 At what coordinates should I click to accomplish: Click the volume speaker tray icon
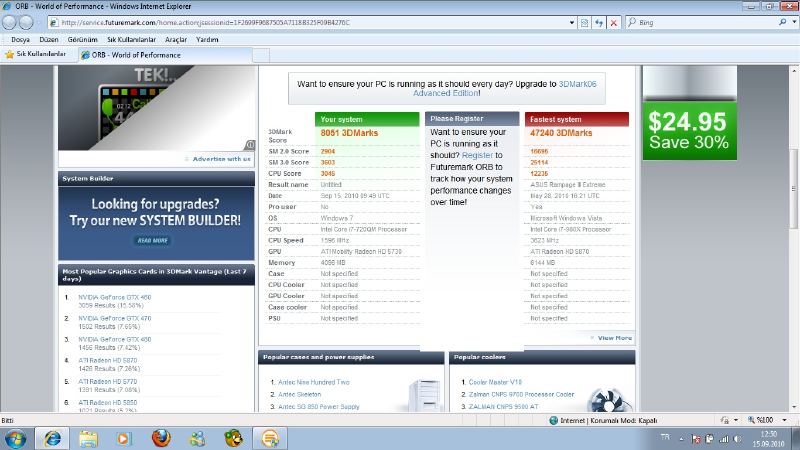point(738,439)
